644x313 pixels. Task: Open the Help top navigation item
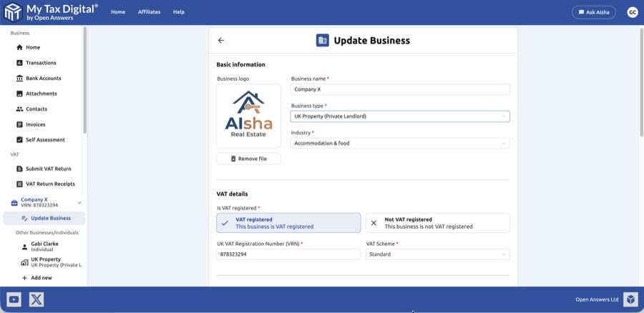(x=179, y=12)
